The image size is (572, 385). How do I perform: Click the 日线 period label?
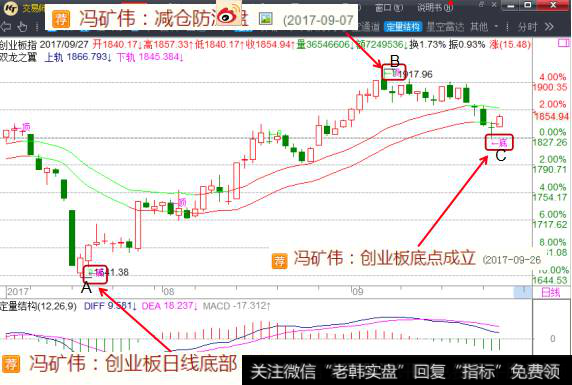pyautogui.click(x=550, y=292)
